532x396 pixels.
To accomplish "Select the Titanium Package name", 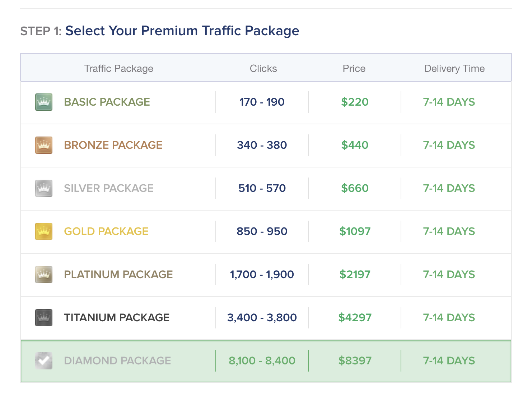I will click(x=117, y=318).
